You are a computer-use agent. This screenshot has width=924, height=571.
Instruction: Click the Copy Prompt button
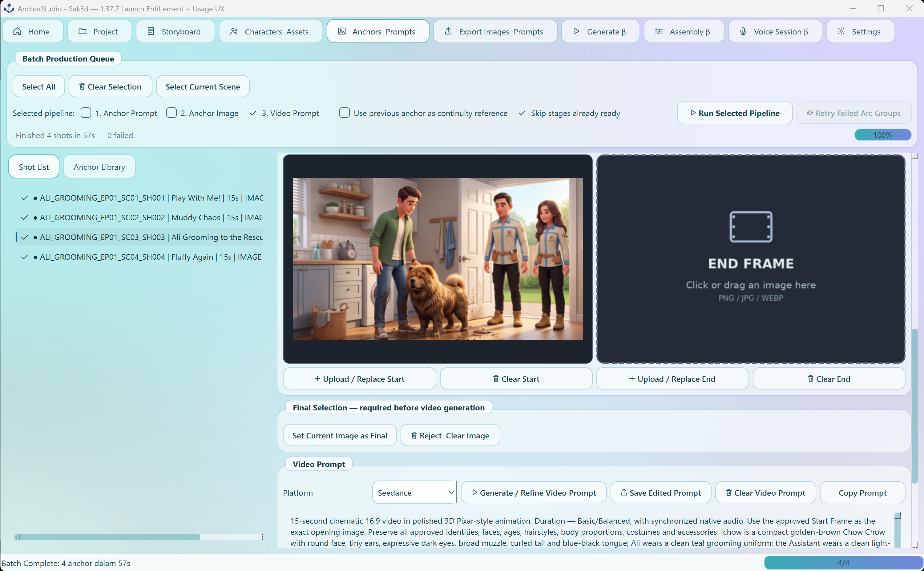[862, 493]
